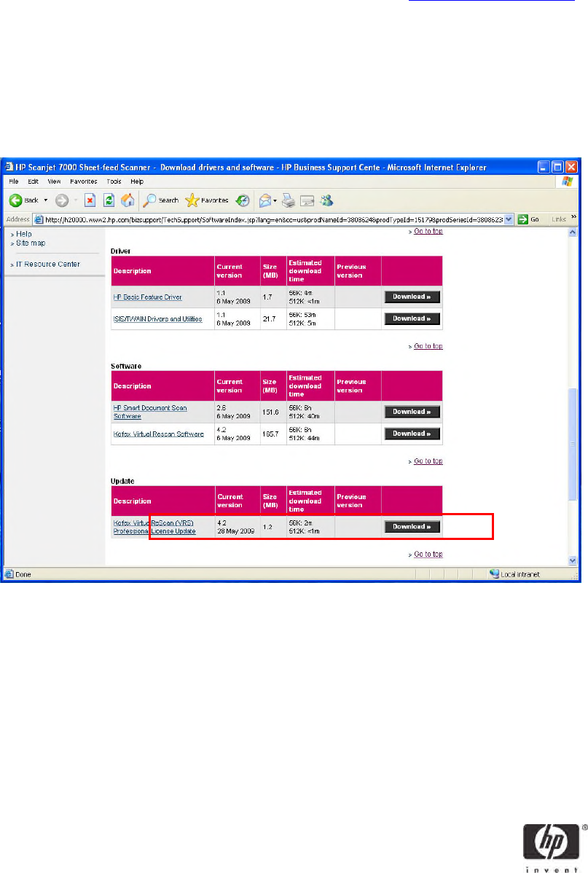The image size is (588, 873).
Task: Click Go to top below Software table
Action: coord(428,461)
